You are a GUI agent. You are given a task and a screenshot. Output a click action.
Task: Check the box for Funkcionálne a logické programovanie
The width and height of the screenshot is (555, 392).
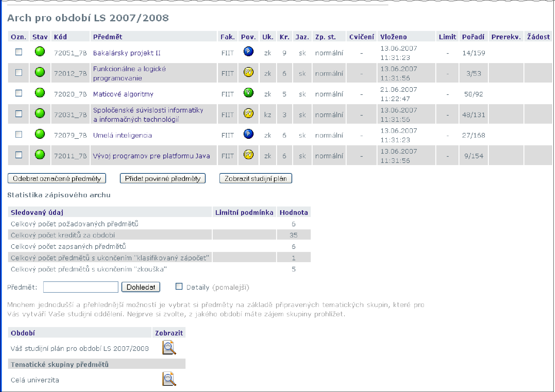pos(19,72)
